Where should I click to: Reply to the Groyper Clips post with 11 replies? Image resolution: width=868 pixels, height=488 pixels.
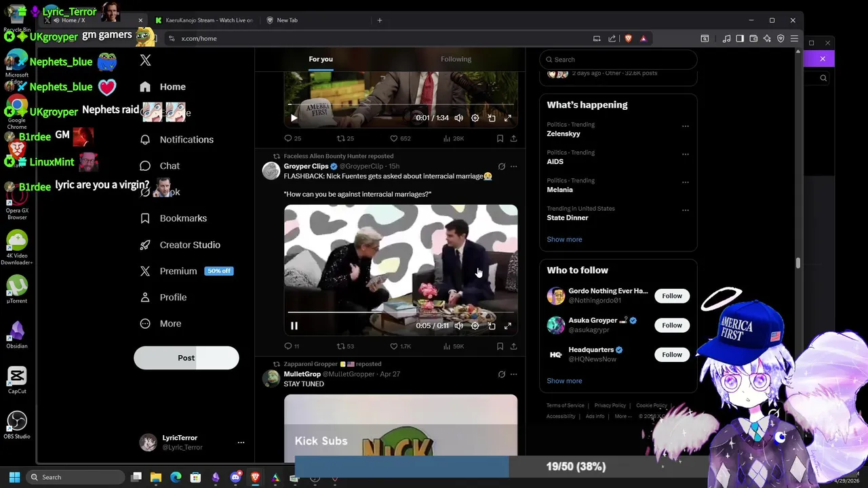pyautogui.click(x=292, y=346)
